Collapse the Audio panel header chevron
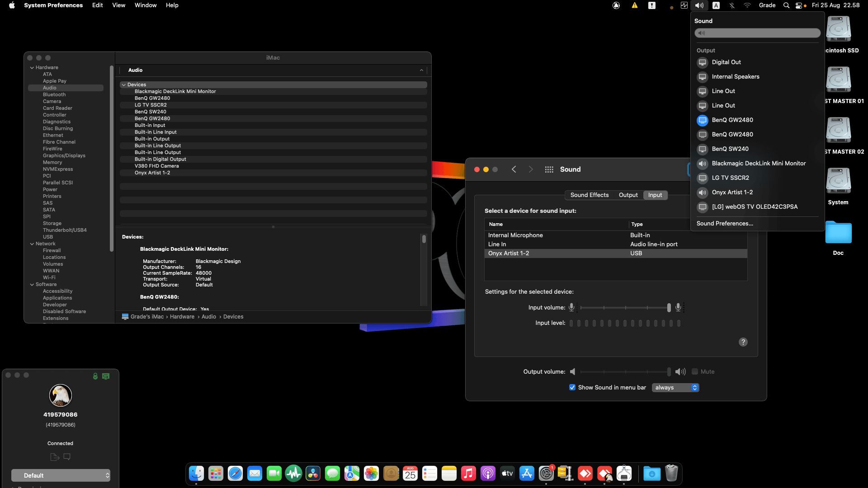This screenshot has width=868, height=488. tap(421, 70)
